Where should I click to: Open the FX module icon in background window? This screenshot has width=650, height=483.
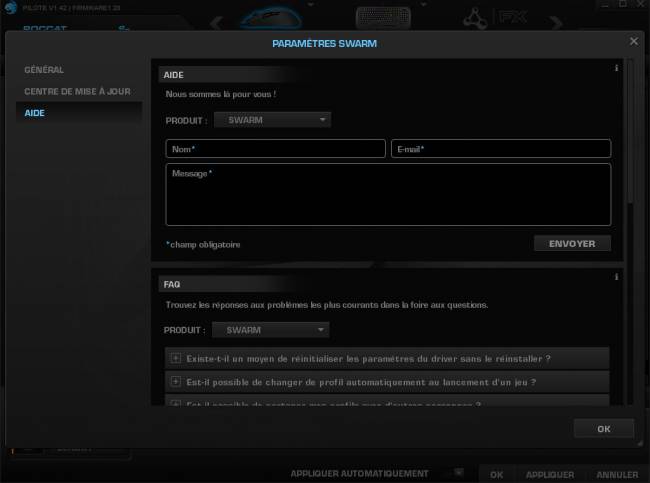pos(496,18)
